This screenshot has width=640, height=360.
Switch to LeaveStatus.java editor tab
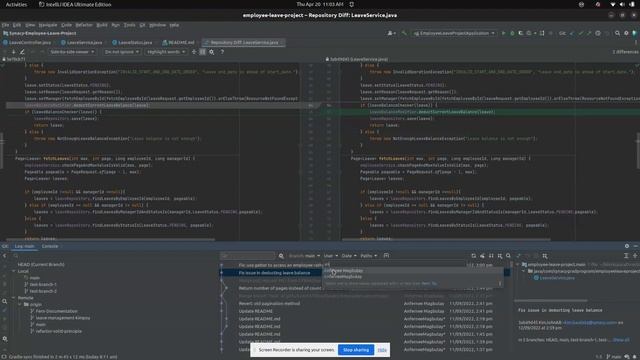tap(132, 42)
